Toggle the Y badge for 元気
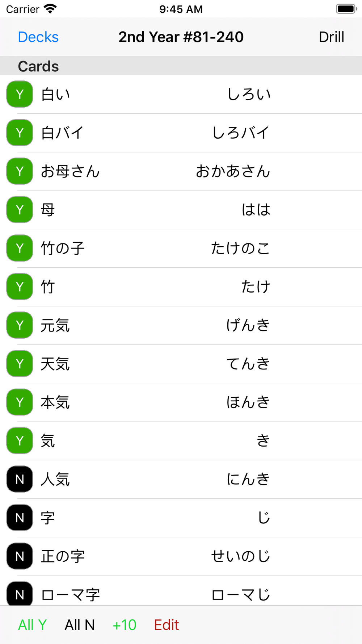362x644 pixels. click(20, 325)
